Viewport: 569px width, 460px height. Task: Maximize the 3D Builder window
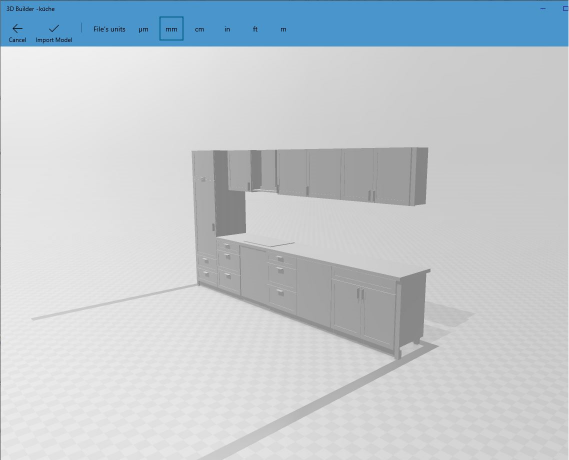(x=565, y=8)
